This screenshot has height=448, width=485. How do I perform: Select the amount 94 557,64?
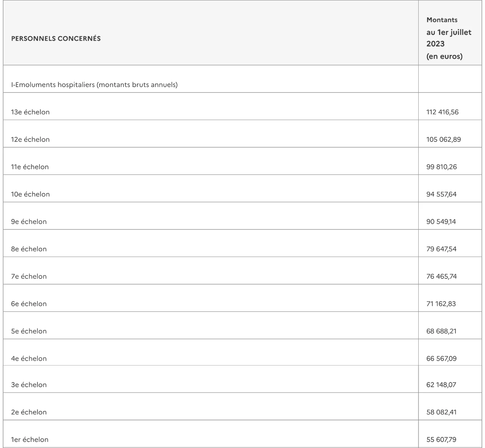(x=442, y=194)
